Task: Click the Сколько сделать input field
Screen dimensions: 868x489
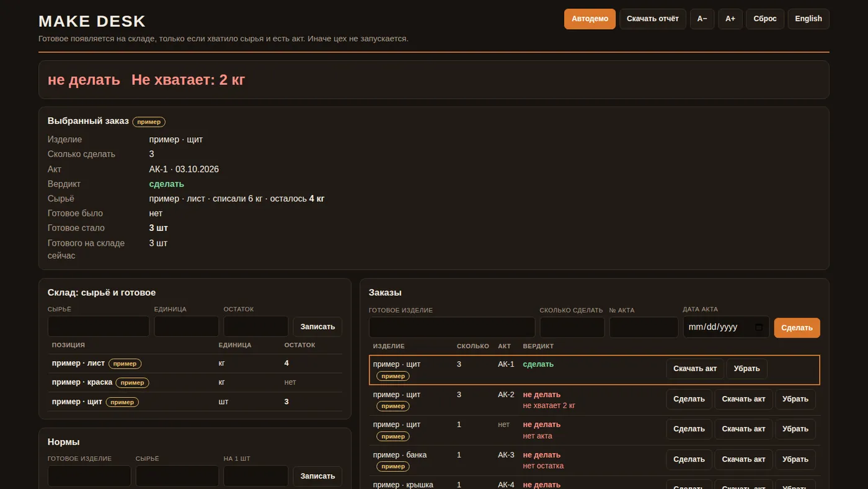Action: tap(572, 327)
